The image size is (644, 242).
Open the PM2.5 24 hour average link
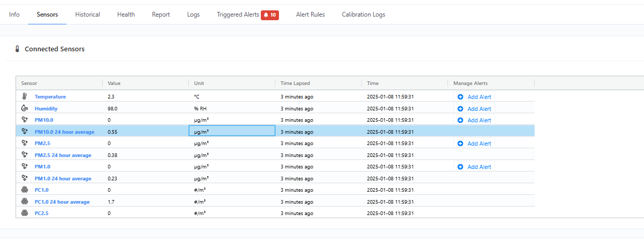pyautogui.click(x=63, y=155)
